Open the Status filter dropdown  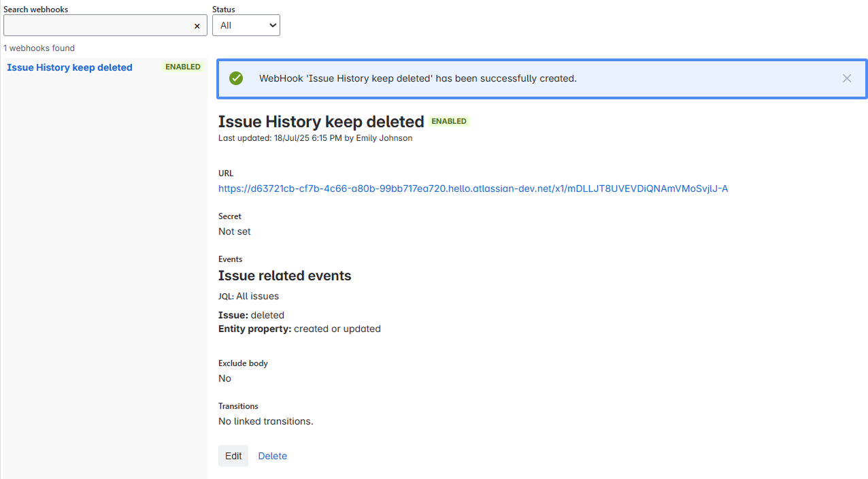(x=246, y=25)
